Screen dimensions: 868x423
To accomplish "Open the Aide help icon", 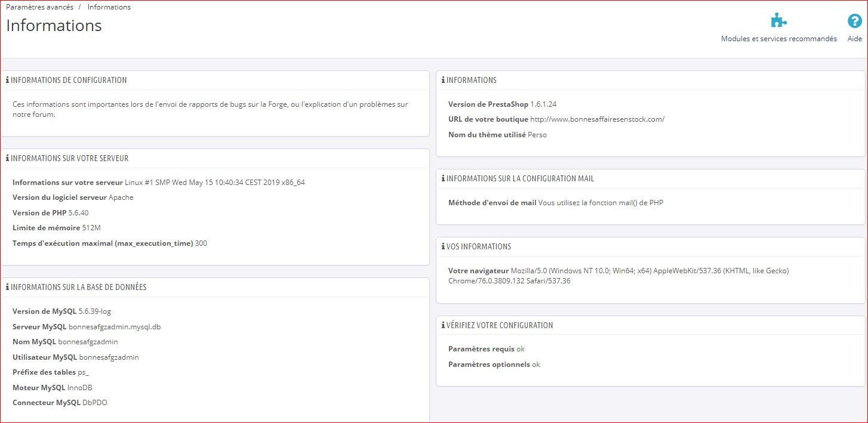I will [x=855, y=21].
